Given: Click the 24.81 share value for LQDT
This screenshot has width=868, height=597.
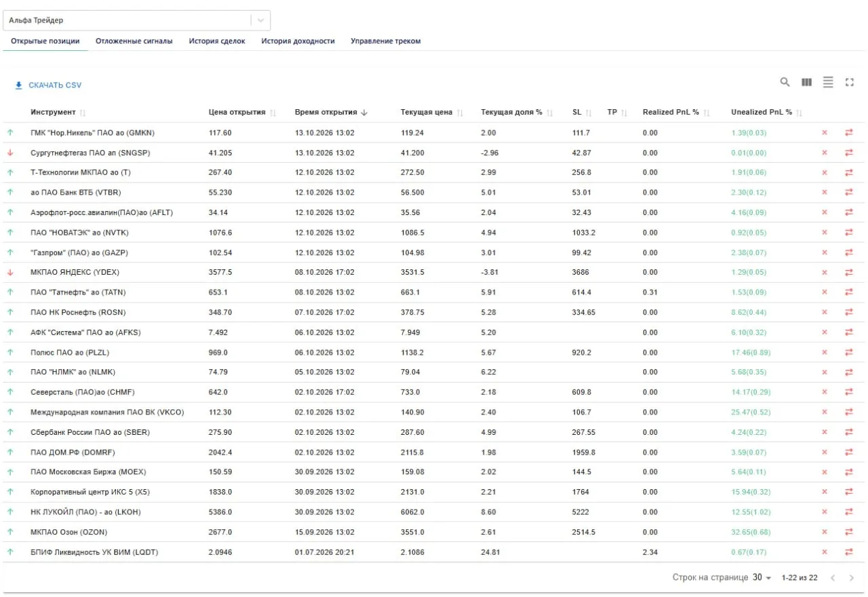Looking at the screenshot, I should pyautogui.click(x=490, y=552).
